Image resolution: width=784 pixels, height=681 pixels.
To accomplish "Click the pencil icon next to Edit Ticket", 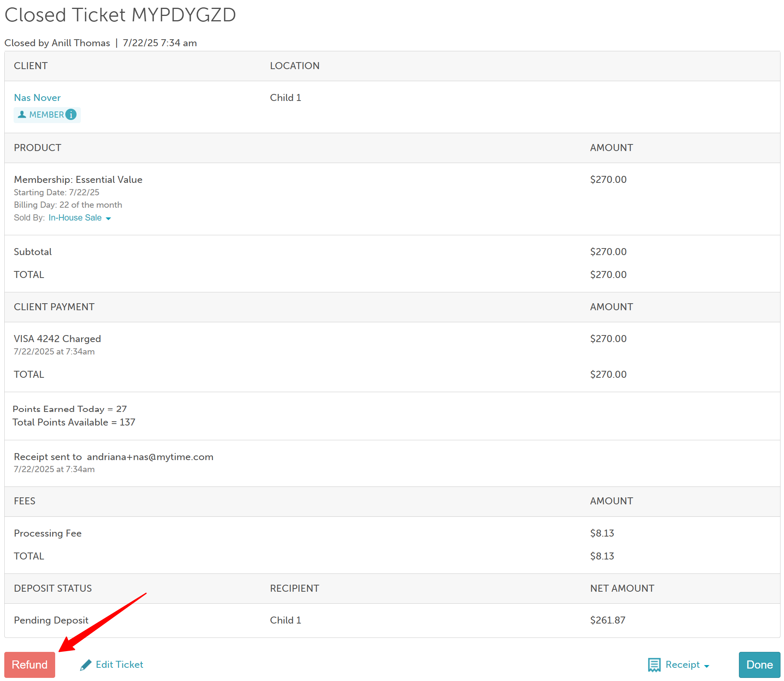I will [x=85, y=665].
